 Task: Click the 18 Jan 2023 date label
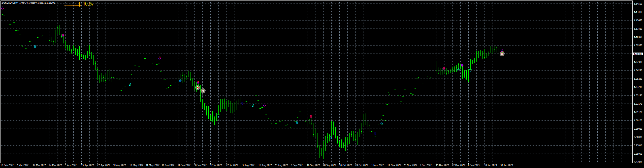491,165
